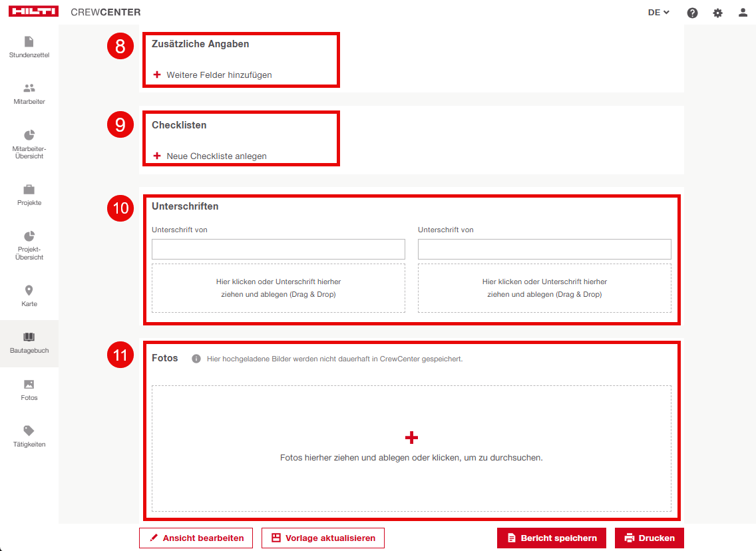Open the user profile icon
756x551 pixels.
click(743, 13)
